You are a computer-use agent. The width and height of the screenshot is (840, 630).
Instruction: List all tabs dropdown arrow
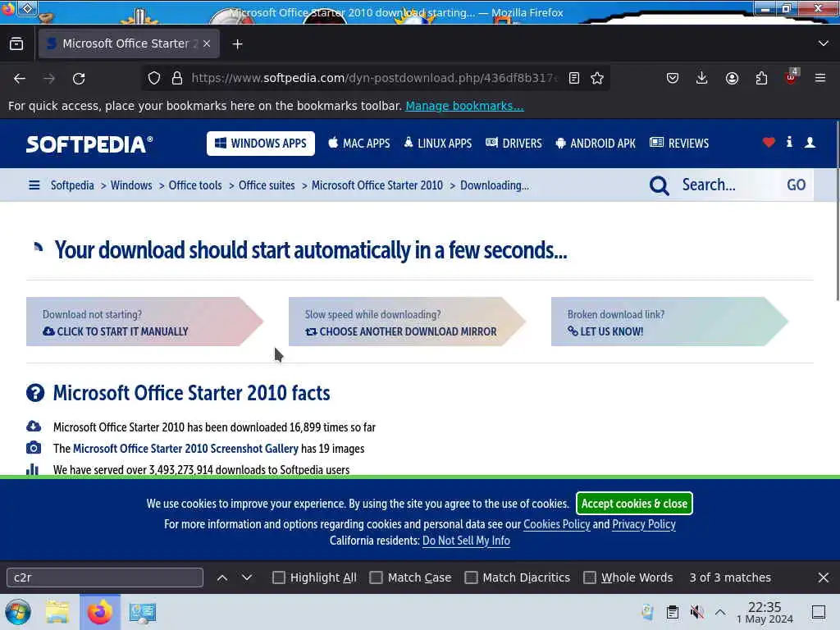pos(824,43)
